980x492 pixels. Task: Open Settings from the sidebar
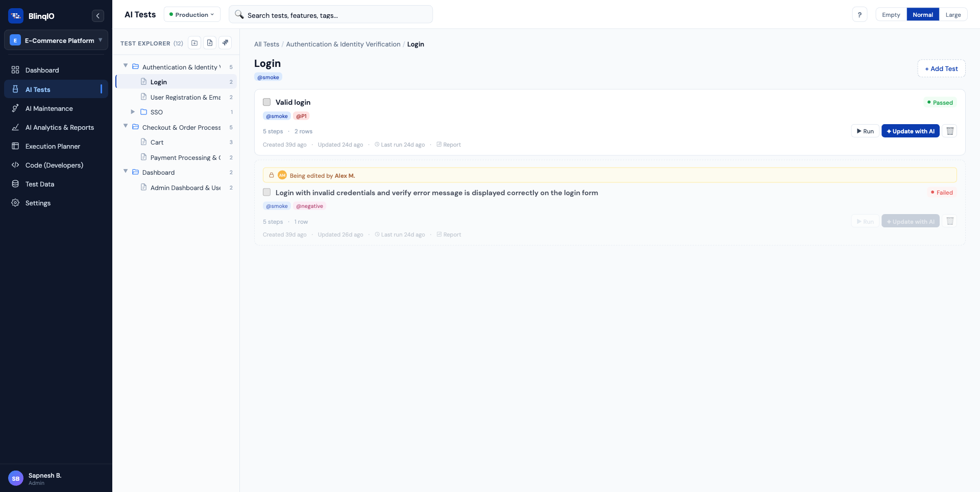point(38,203)
